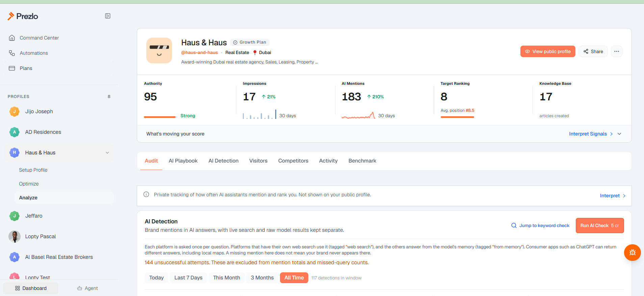The image size is (644, 296).
Task: Switch to the AI Playbook tab
Action: (x=183, y=161)
